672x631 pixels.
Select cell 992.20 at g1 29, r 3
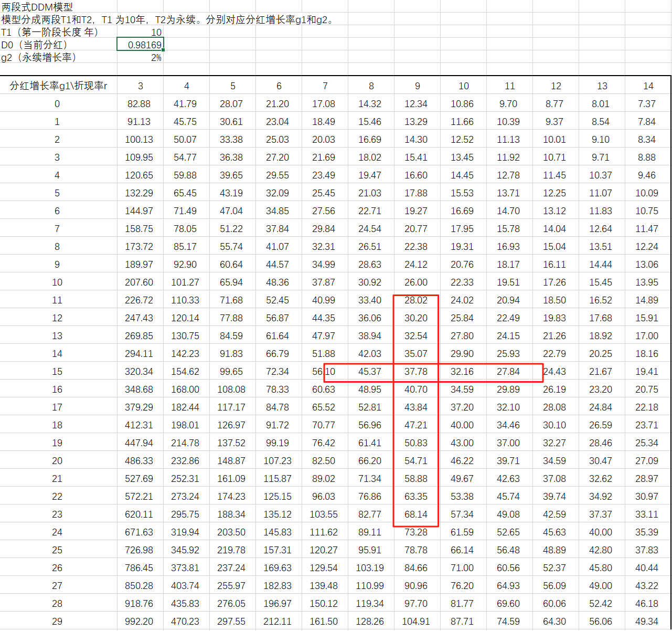(141, 621)
